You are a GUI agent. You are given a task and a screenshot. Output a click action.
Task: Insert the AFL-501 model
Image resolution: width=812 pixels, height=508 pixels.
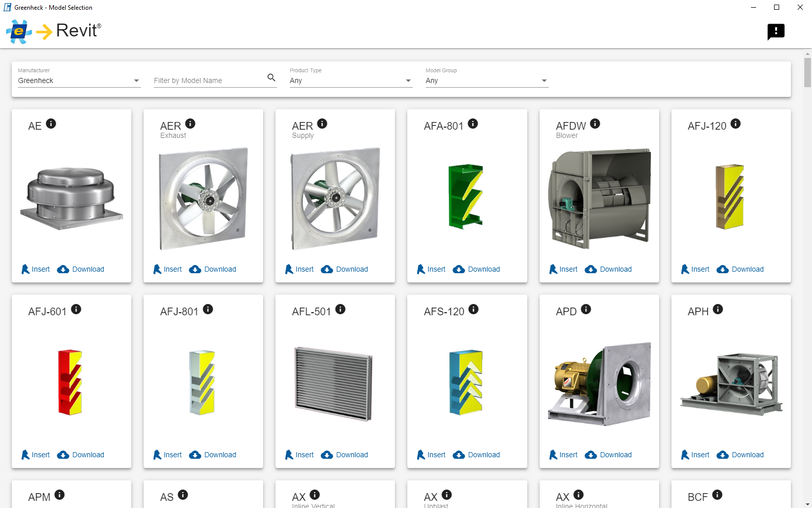click(299, 455)
